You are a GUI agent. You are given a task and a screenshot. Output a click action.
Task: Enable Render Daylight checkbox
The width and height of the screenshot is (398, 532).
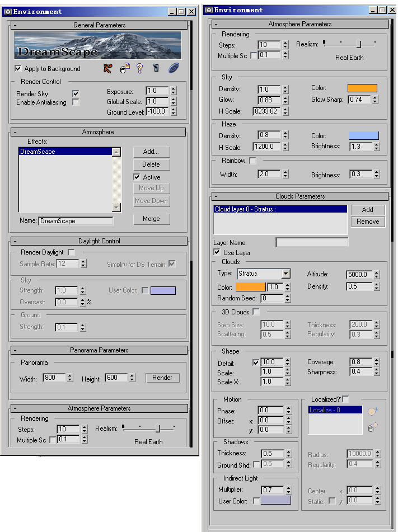click(71, 252)
